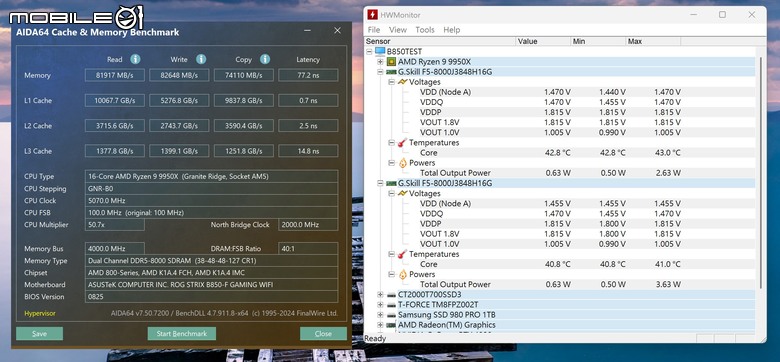Expand the T-FORCE TM8FPZ002T node
This screenshot has height=362, width=780.
[380, 305]
